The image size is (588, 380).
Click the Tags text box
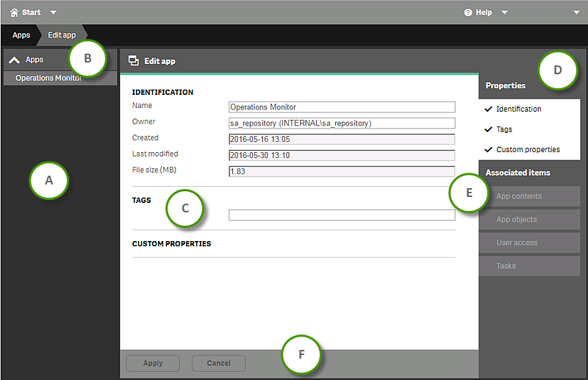[x=342, y=215]
